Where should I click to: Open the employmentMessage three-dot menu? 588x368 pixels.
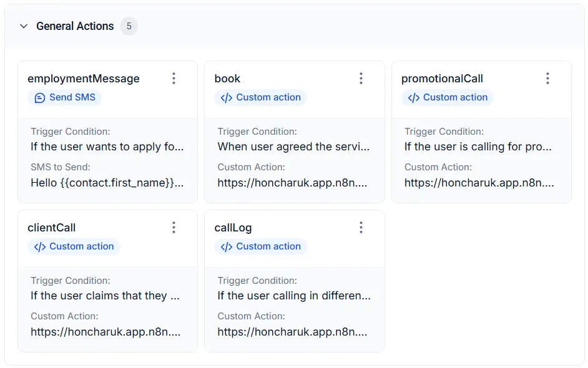click(174, 79)
